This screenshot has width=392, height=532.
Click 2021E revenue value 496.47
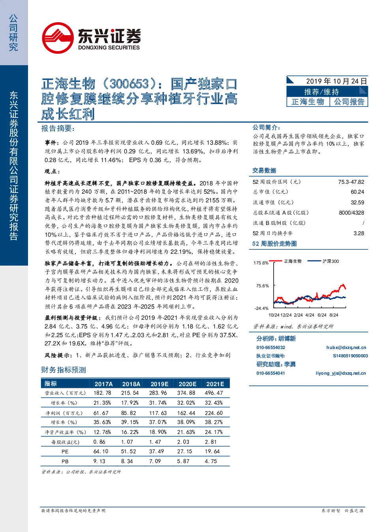coord(214,393)
